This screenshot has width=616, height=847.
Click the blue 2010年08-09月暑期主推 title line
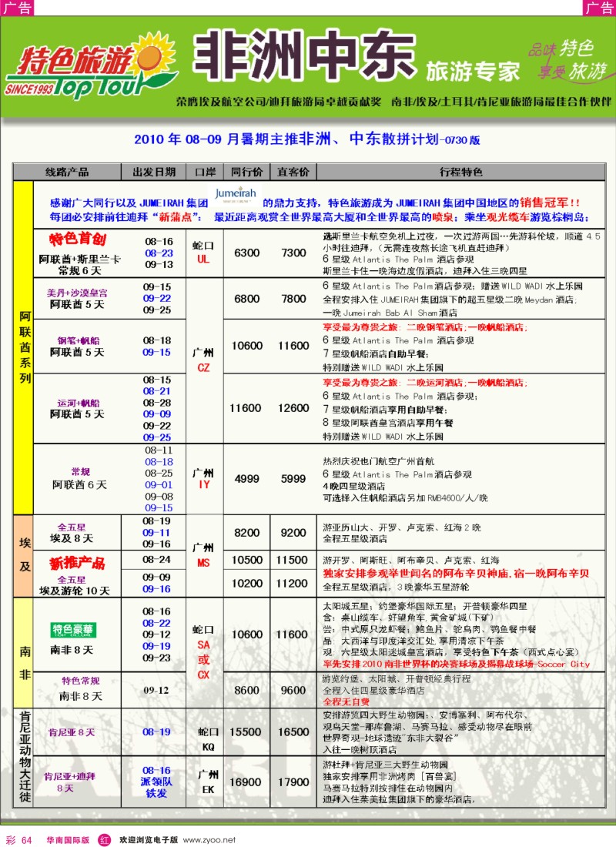[x=307, y=139]
